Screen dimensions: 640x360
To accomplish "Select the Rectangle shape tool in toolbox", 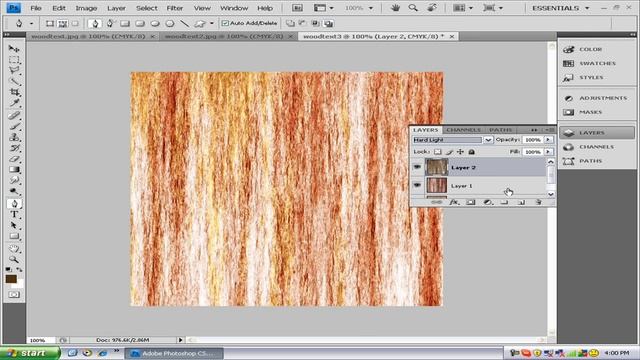I will pyautogui.click(x=14, y=236).
